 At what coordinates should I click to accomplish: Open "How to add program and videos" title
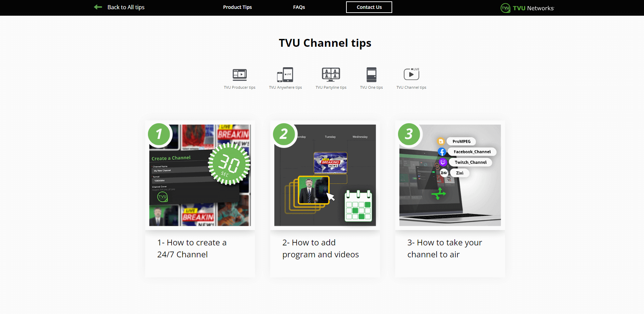(x=320, y=248)
